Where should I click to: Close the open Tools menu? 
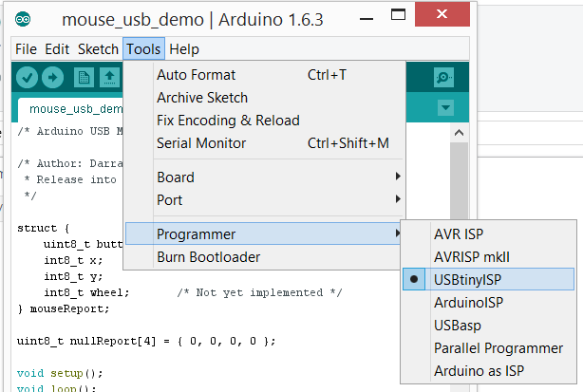click(143, 48)
